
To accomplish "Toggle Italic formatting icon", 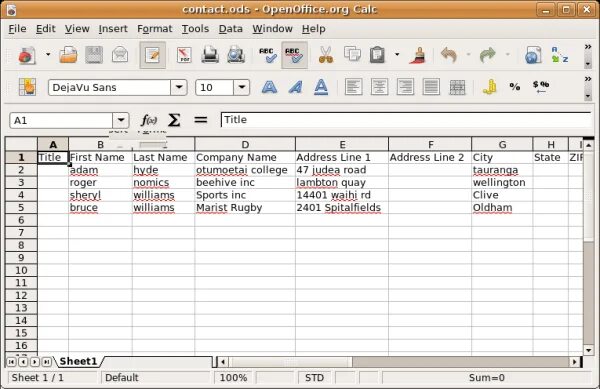I will tap(295, 87).
